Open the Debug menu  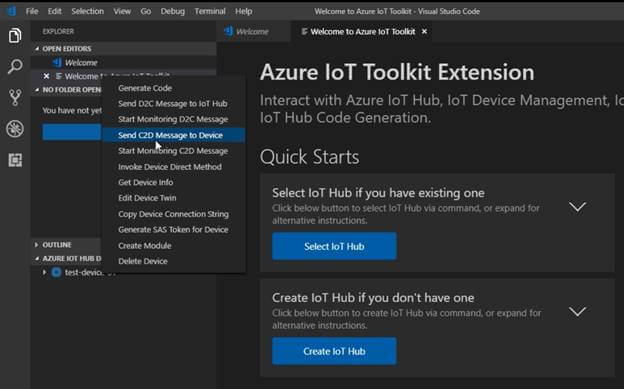[173, 11]
